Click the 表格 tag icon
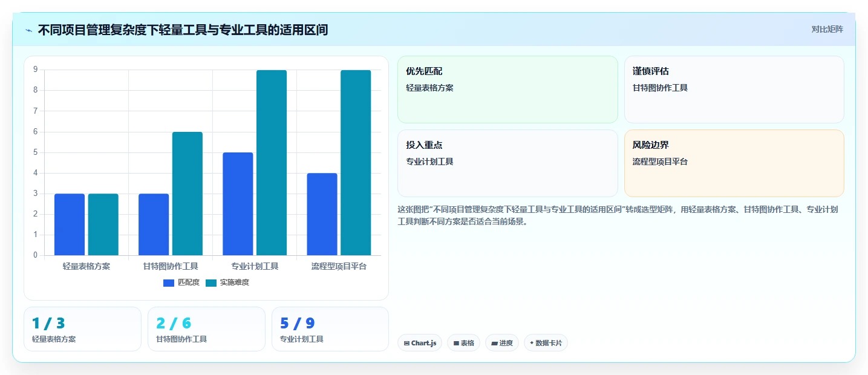Viewport: 868px width, 375px height. [x=456, y=343]
